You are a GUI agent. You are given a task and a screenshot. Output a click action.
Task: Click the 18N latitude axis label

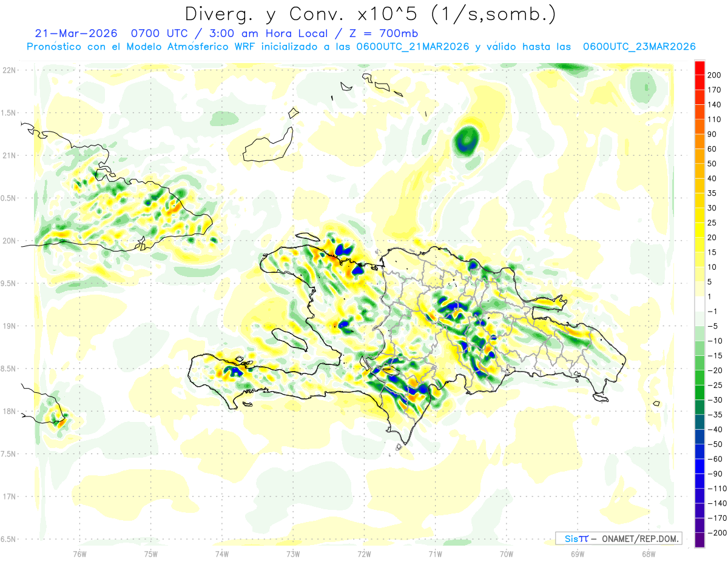point(8,411)
